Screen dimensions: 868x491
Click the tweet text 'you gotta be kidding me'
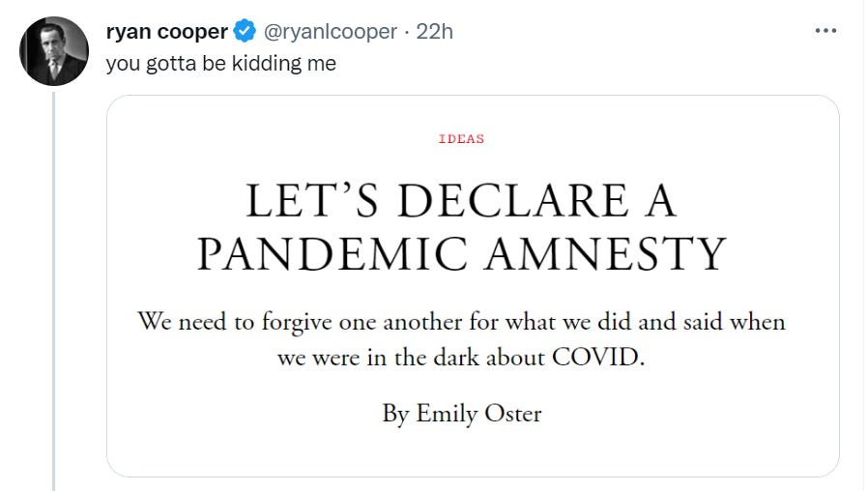(220, 66)
